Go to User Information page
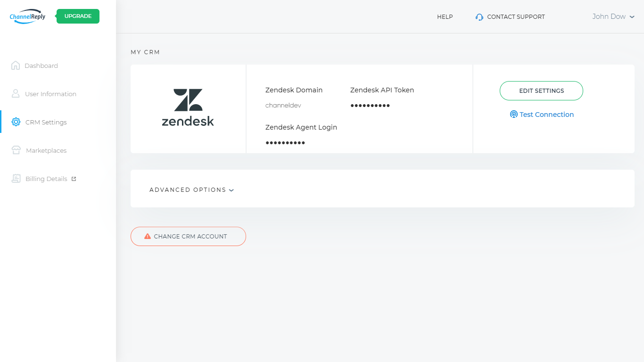Screen dimensions: 644x362 pos(50,94)
